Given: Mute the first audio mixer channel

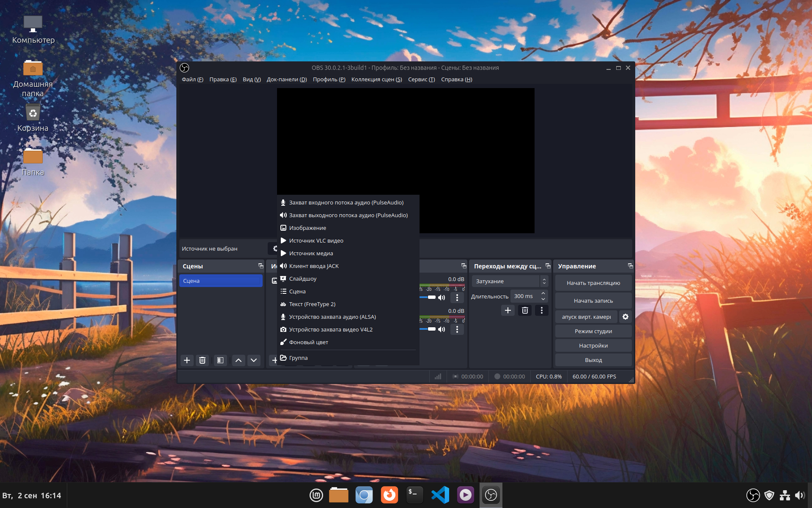Looking at the screenshot, I should [x=442, y=298].
